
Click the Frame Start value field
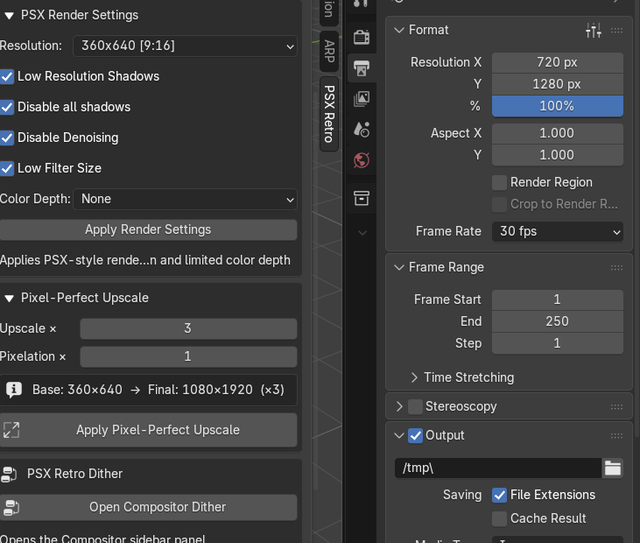point(557,300)
